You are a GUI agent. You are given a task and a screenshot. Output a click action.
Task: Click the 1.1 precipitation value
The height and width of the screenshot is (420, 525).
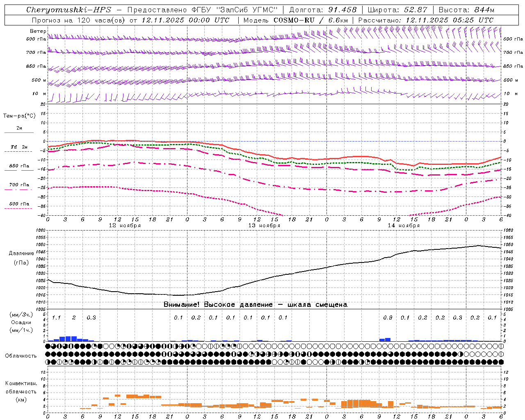[x=56, y=318]
